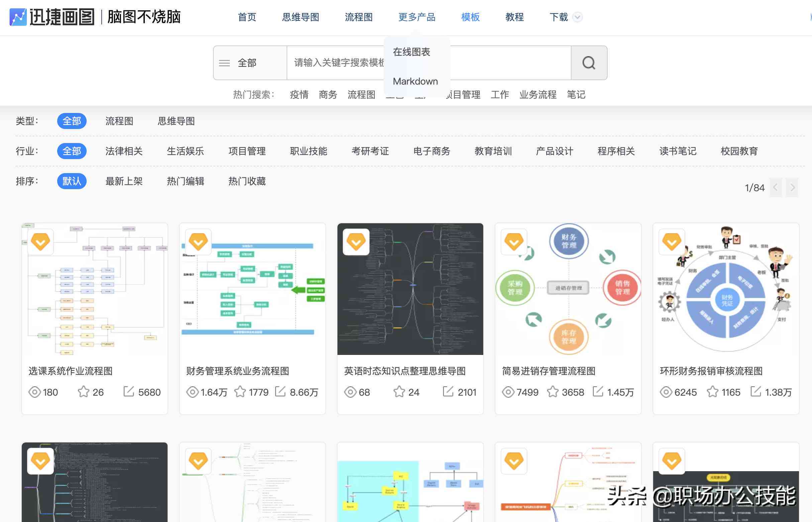Open the 教程 nav item
This screenshot has width=812, height=522.
515,17
